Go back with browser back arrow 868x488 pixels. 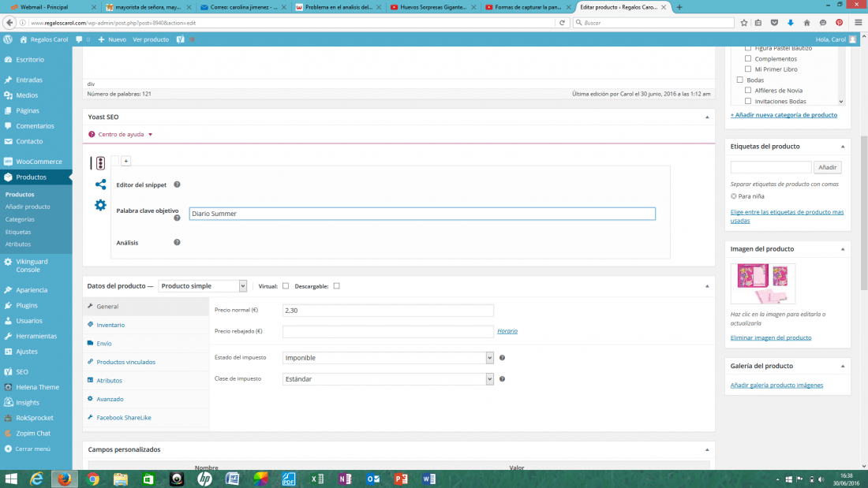coord(9,23)
